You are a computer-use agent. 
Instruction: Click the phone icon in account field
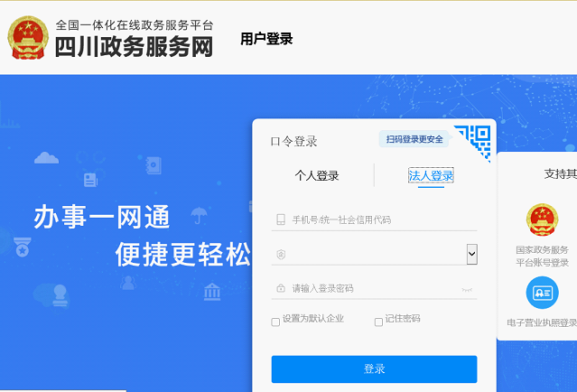pyautogui.click(x=281, y=219)
